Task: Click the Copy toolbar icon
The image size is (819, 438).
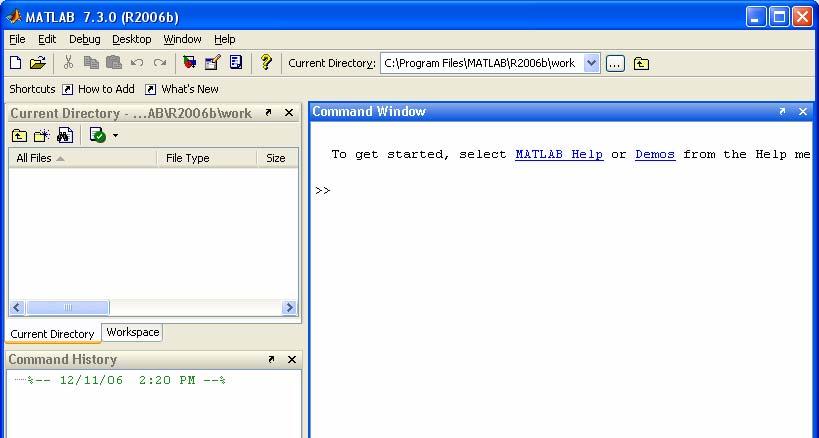Action: (x=91, y=63)
